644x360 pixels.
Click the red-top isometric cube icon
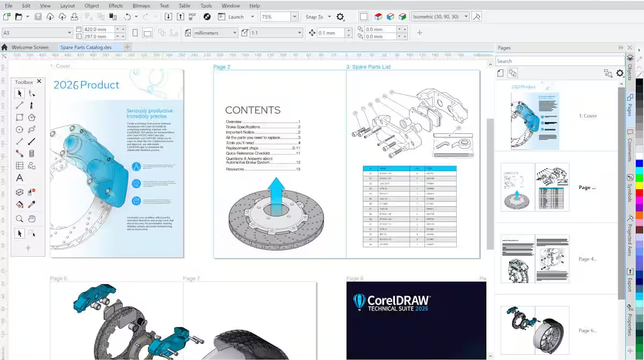378,17
